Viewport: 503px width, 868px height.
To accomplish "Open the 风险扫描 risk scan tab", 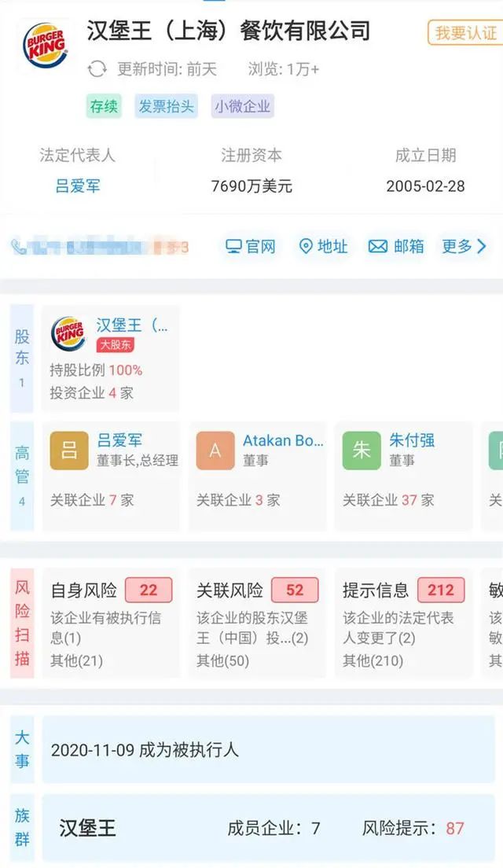I will click(x=22, y=621).
